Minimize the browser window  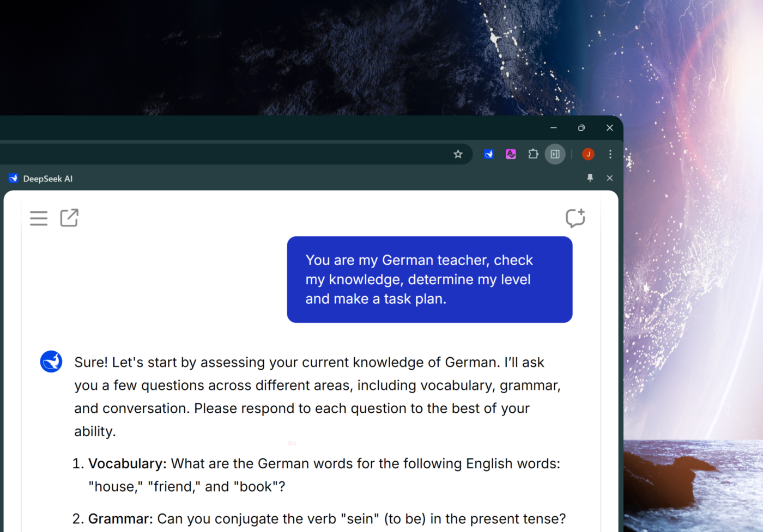[x=554, y=128]
